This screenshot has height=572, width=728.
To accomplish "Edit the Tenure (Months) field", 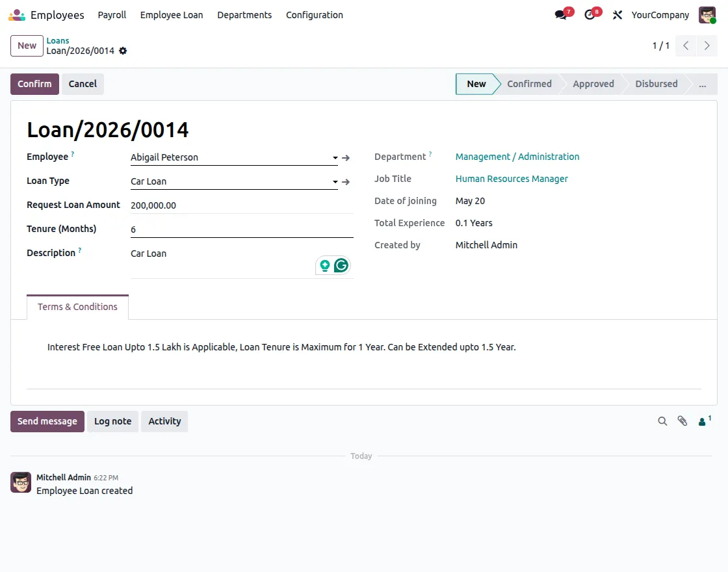I will pos(242,229).
